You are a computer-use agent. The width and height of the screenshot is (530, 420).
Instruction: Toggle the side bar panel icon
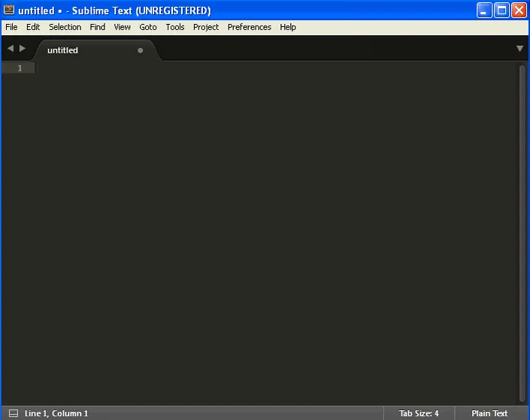[x=14, y=413]
